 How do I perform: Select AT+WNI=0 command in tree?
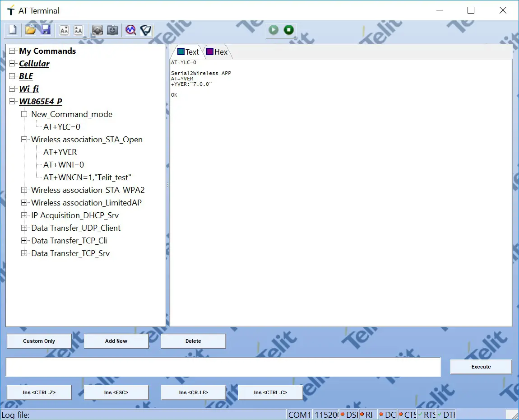click(64, 165)
